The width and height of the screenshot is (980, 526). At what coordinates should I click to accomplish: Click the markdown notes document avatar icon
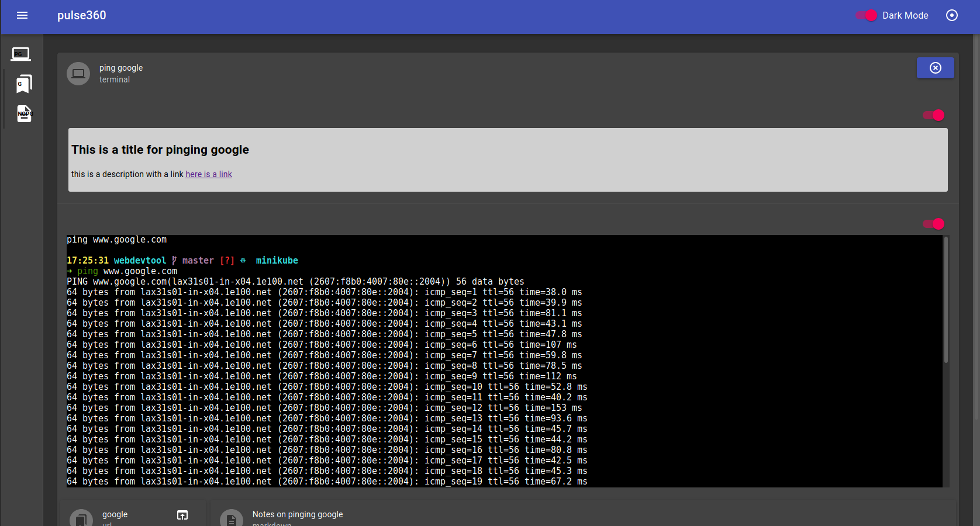click(232, 518)
